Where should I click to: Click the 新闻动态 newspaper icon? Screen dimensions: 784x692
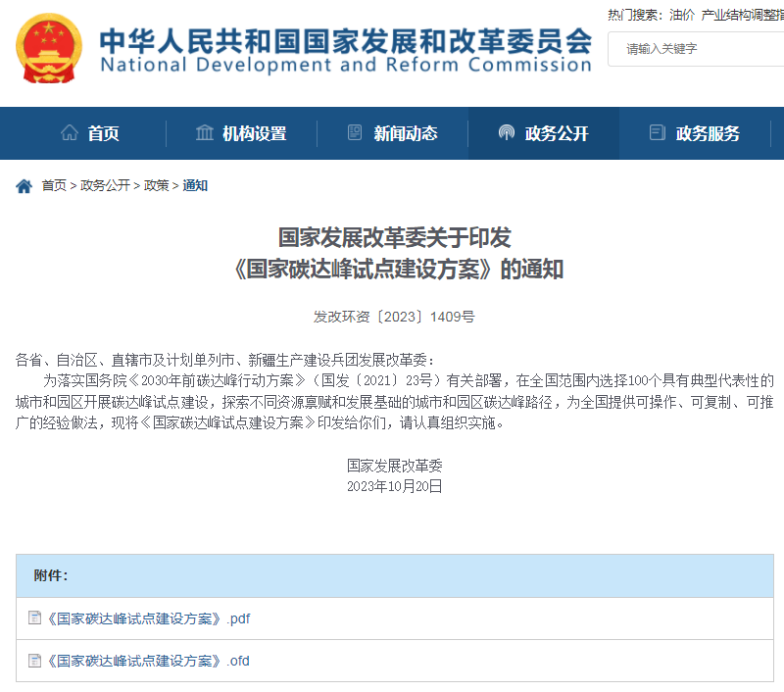[355, 133]
